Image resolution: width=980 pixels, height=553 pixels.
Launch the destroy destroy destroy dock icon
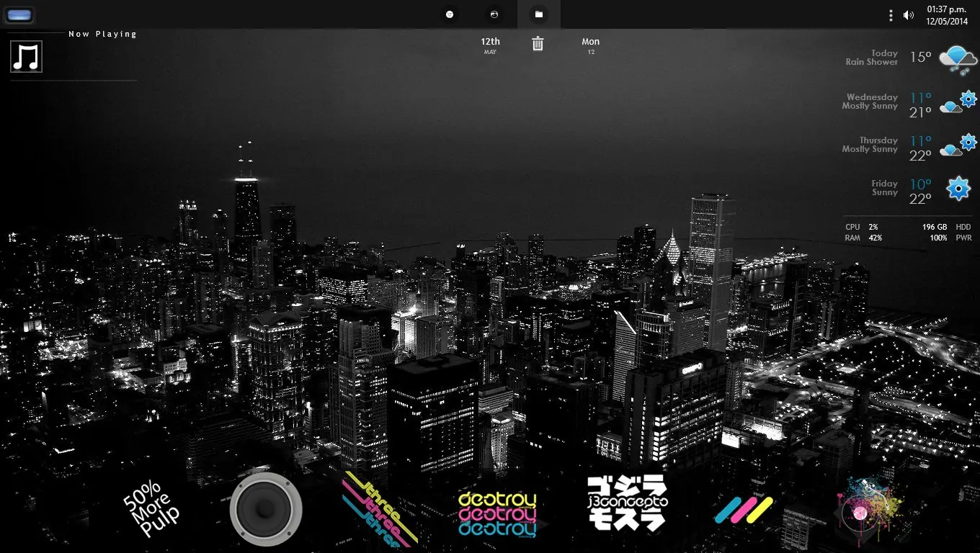click(497, 513)
